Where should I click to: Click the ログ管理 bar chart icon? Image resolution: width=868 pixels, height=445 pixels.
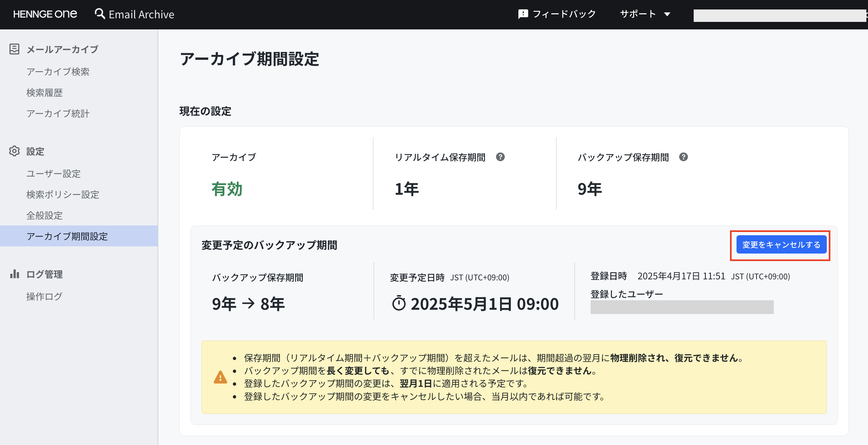(14, 274)
